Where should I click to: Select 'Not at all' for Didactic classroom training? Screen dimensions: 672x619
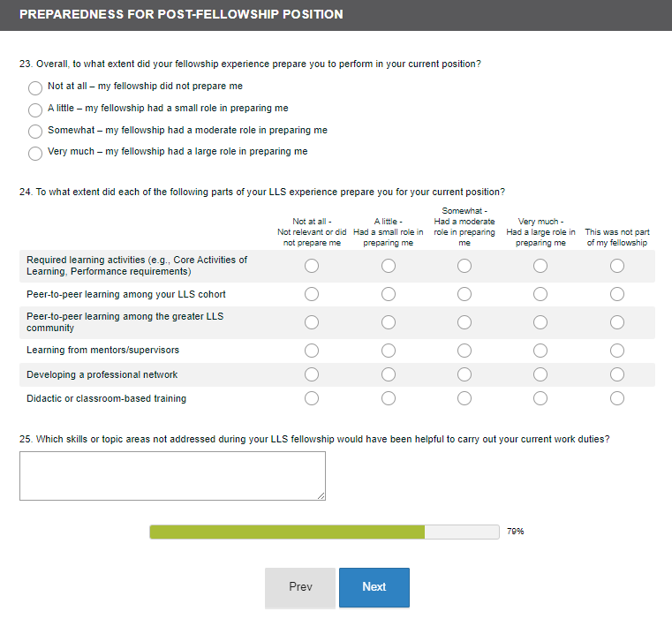point(312,398)
